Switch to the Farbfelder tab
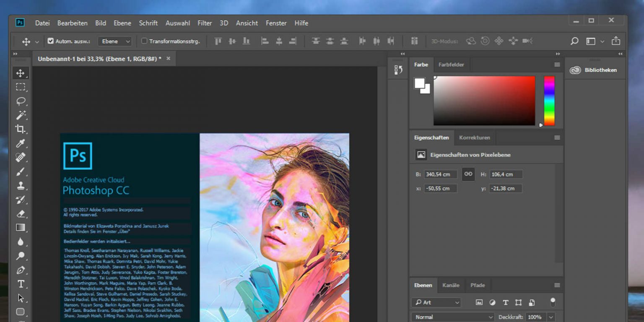The image size is (644, 322). pyautogui.click(x=451, y=65)
